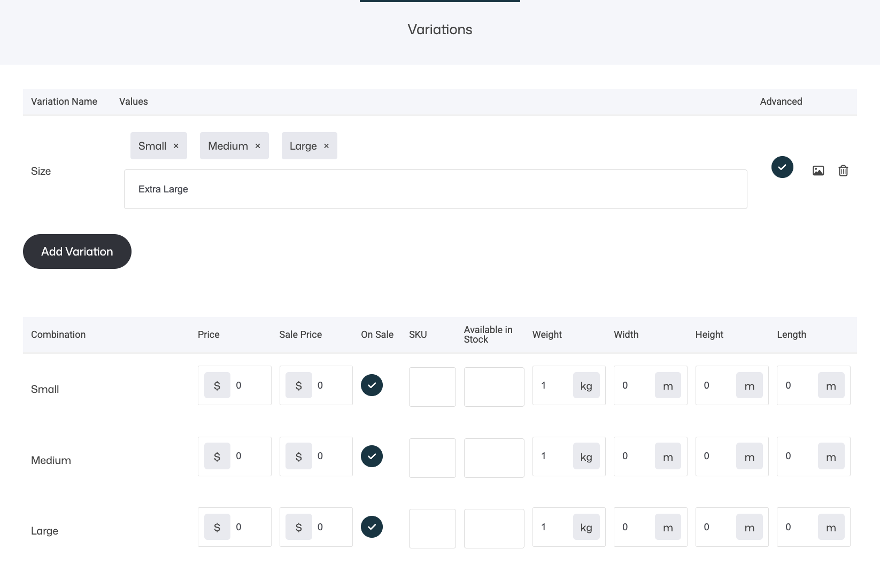Remove the Small value tag
The image size is (880, 588).
(176, 146)
